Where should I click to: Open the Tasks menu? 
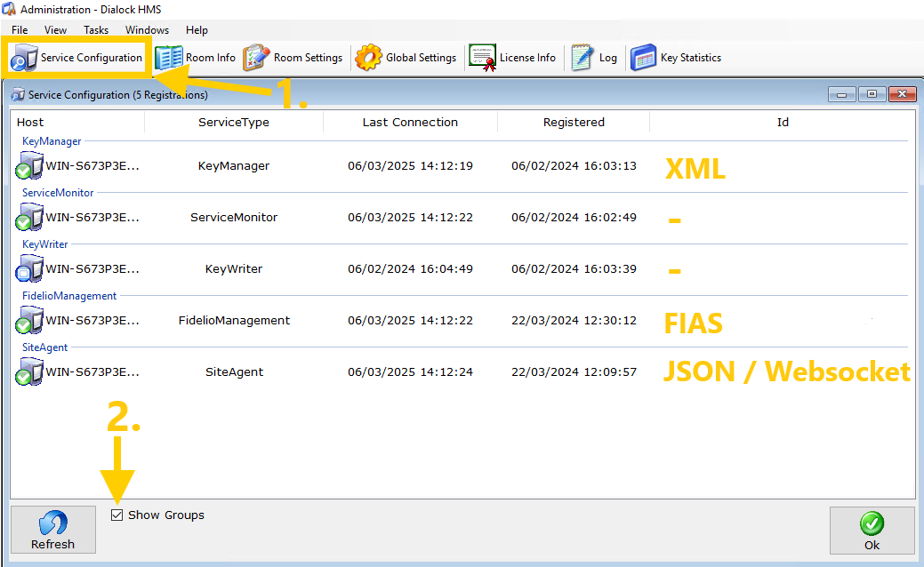click(x=96, y=30)
